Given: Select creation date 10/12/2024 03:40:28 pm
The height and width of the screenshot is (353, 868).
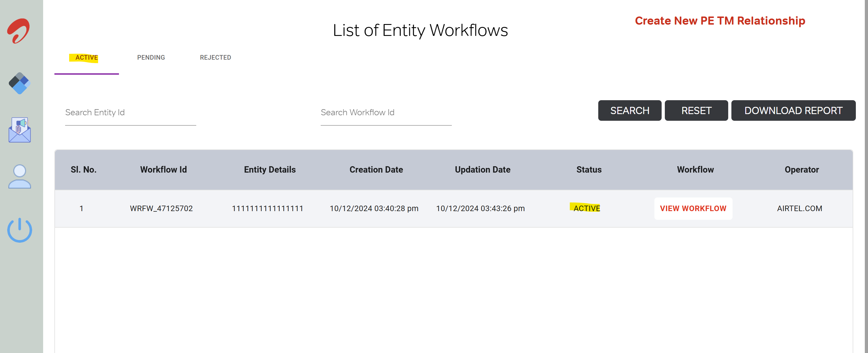Looking at the screenshot, I should pos(374,209).
